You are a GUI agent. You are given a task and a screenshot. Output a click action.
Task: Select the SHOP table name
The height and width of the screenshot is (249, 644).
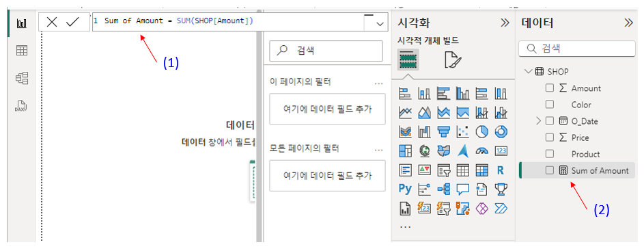[x=558, y=72]
